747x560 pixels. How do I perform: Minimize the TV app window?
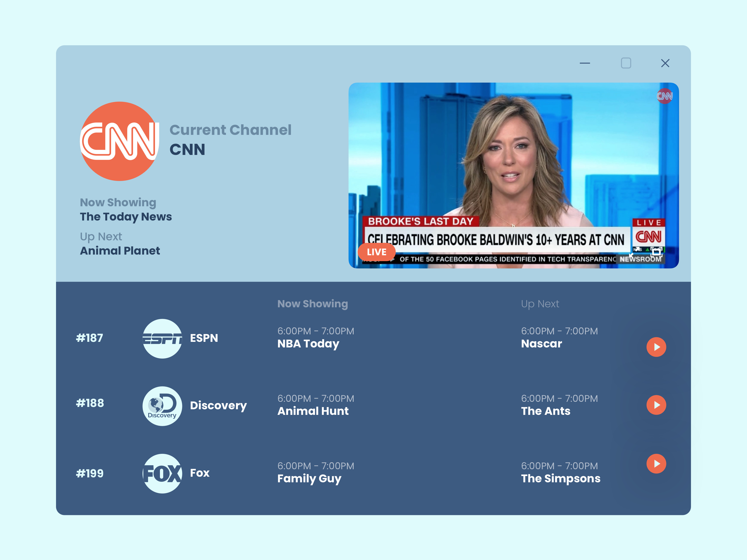585,63
